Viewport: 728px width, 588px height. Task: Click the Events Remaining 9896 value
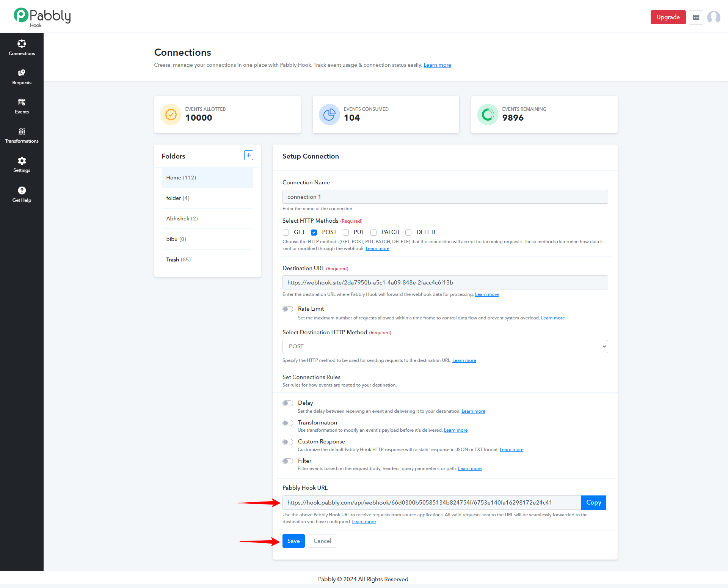[513, 118]
